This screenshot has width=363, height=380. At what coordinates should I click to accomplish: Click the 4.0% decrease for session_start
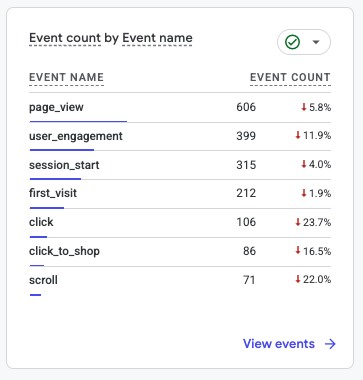[x=316, y=165]
